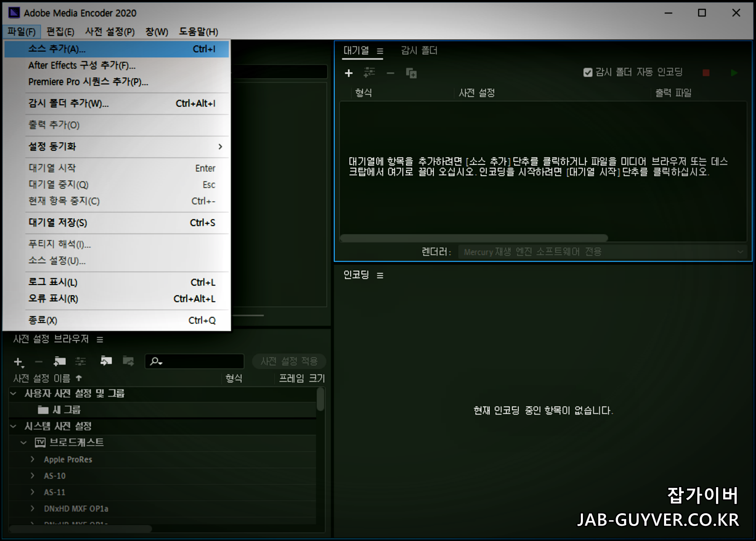Toggle 감시 폴더 자동 인코딩 checkbox
Viewport: 756px width, 541px height.
pyautogui.click(x=588, y=72)
